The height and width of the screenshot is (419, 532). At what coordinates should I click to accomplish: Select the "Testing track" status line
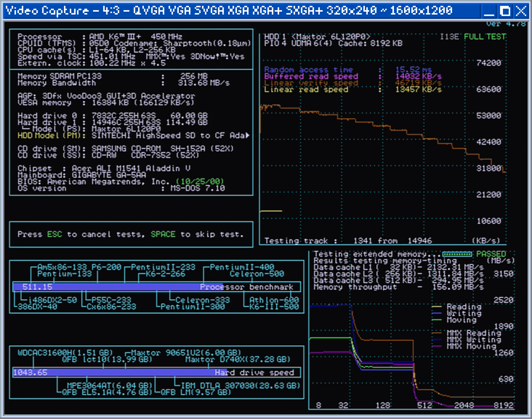[348, 241]
